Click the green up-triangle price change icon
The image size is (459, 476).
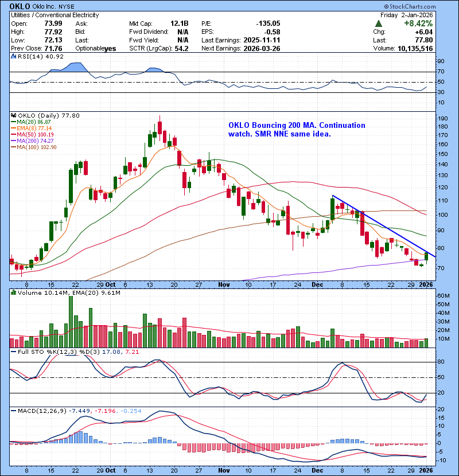point(378,24)
